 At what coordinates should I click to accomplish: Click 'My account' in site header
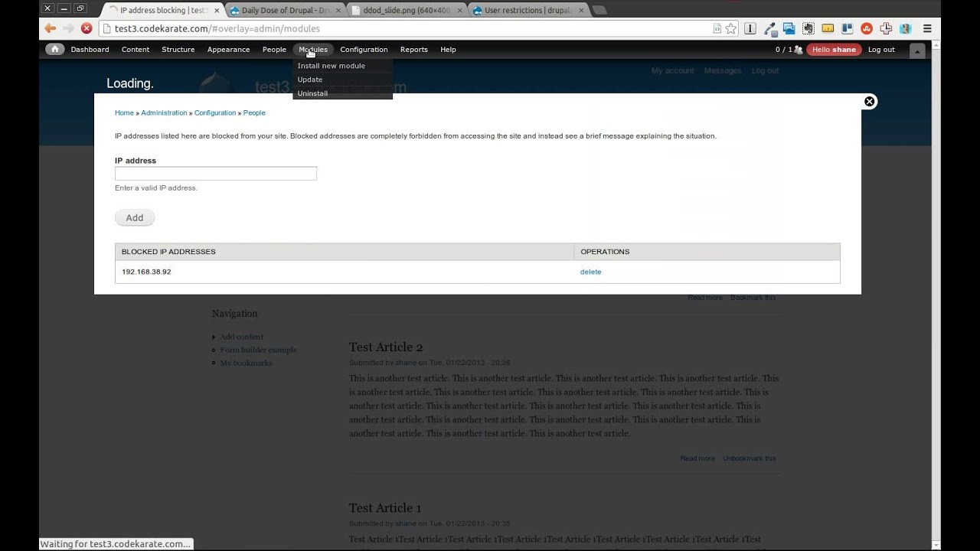672,70
